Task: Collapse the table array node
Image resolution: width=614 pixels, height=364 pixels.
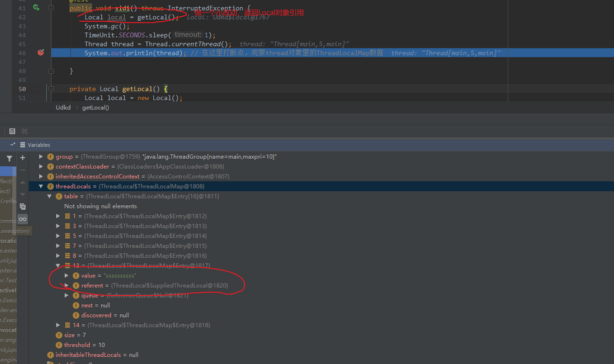Action: click(49, 196)
